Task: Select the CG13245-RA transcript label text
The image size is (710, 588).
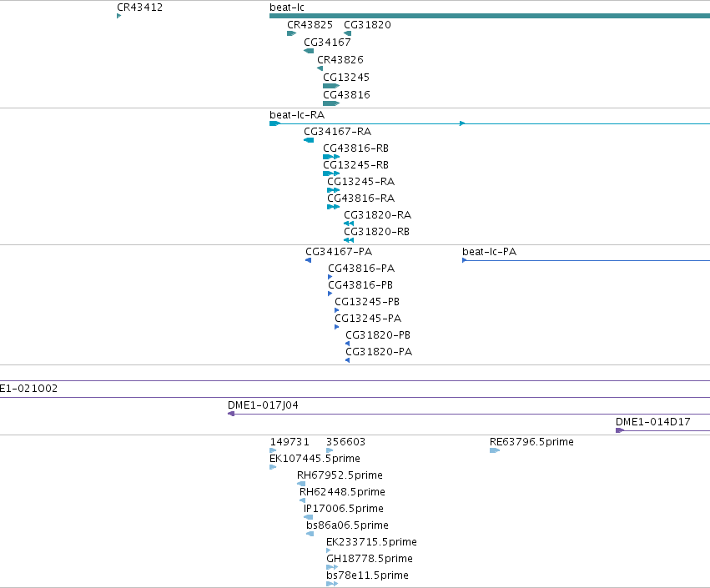Action: click(x=361, y=182)
